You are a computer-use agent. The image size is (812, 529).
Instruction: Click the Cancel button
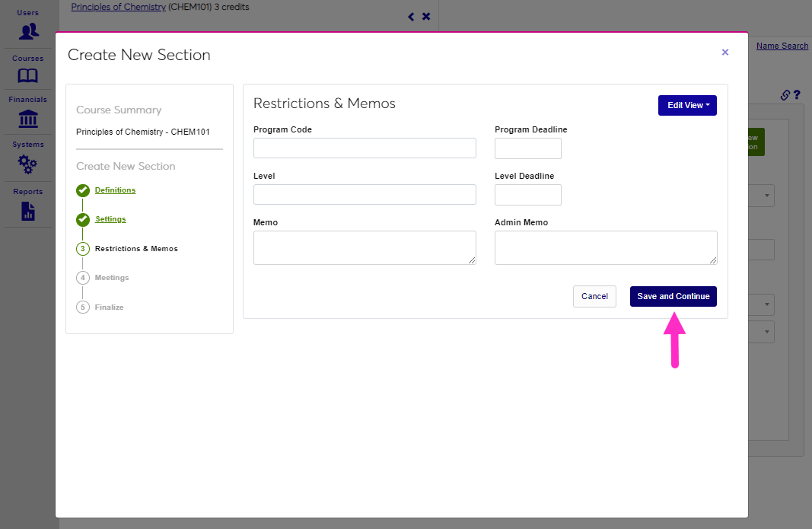(x=594, y=296)
